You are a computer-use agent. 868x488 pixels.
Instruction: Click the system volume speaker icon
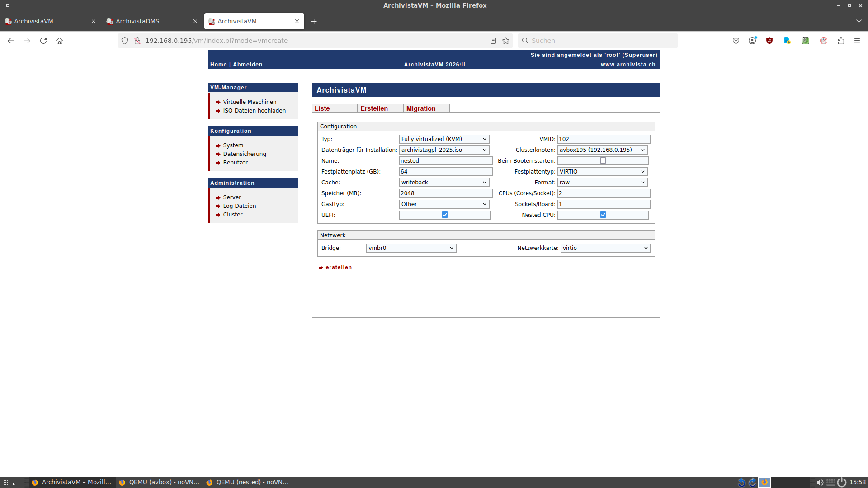point(820,482)
